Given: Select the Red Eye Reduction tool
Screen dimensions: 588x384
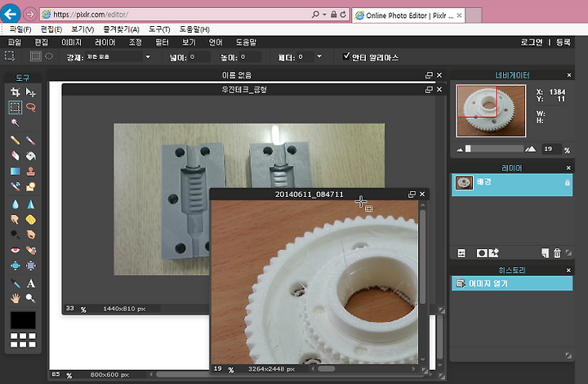Looking at the screenshot, I should pyautogui.click(x=15, y=250).
